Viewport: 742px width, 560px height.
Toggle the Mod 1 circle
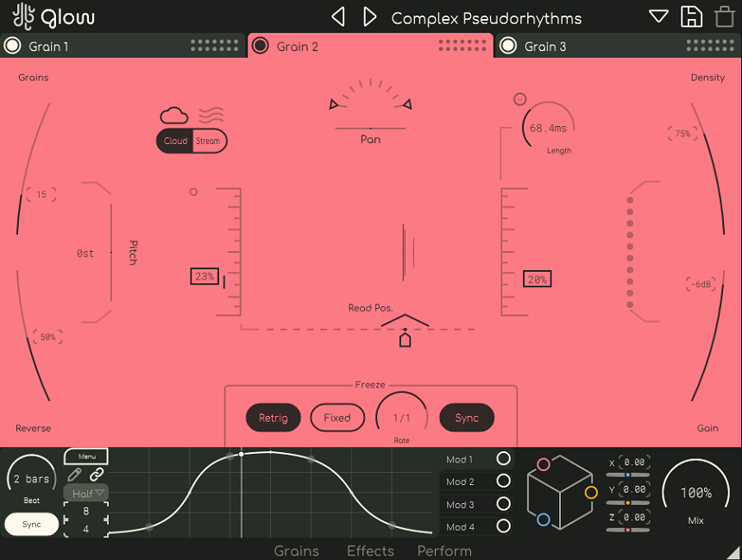504,458
